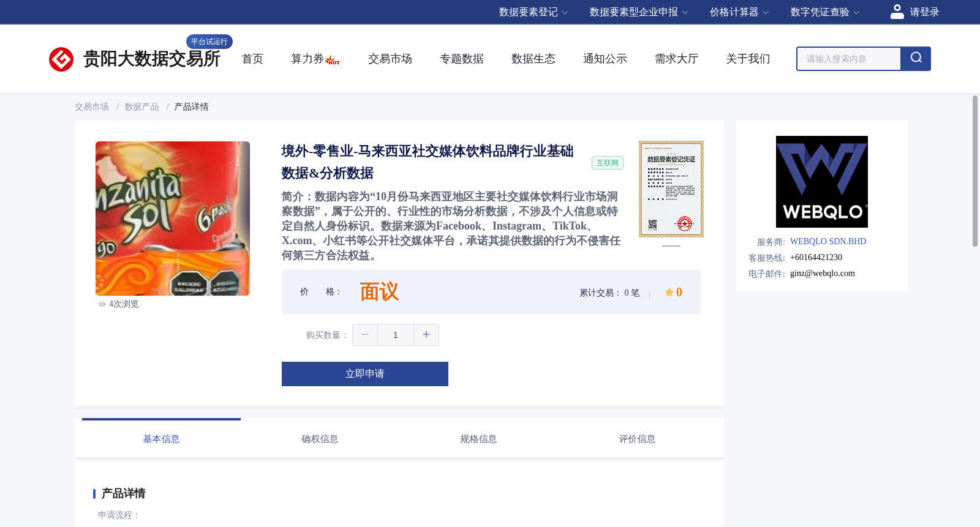Viewport: 980px width, 527px height.
Task: Click the 平台试运行 badge
Action: (209, 42)
